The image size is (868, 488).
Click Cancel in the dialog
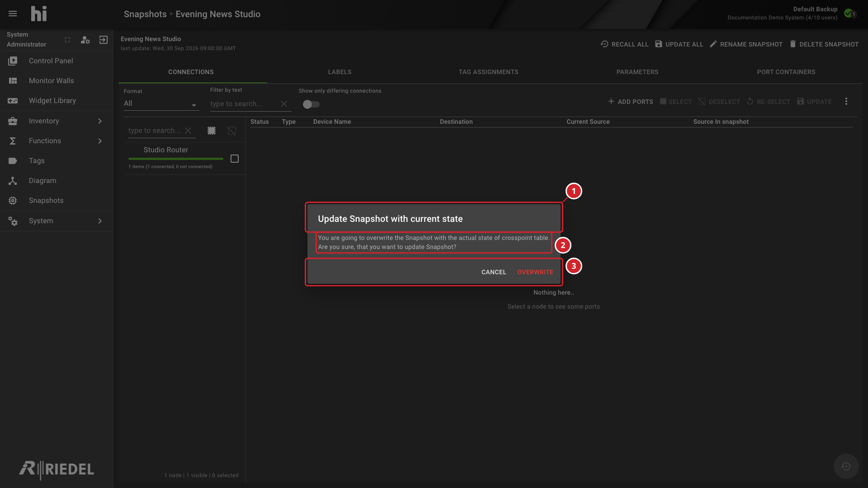tap(494, 272)
